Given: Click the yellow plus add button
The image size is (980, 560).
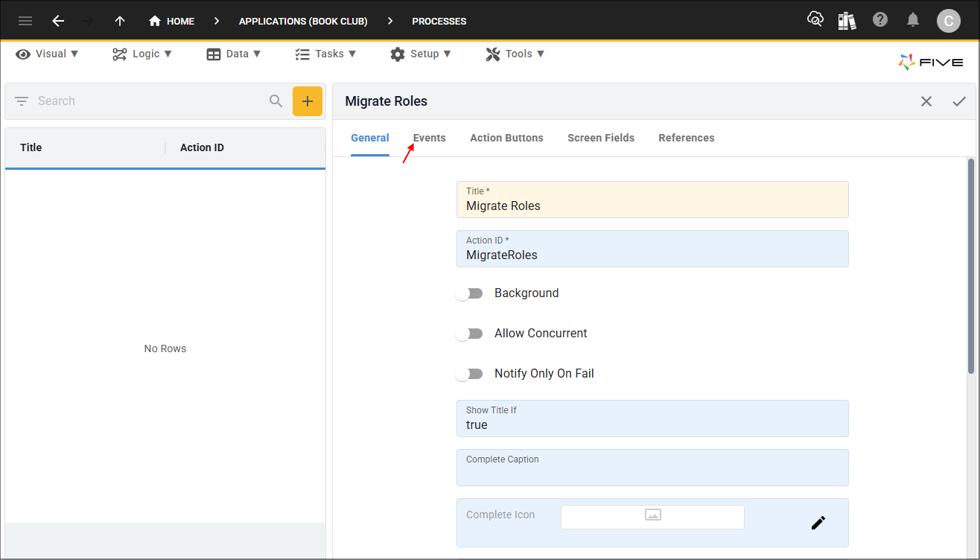Looking at the screenshot, I should (x=308, y=101).
